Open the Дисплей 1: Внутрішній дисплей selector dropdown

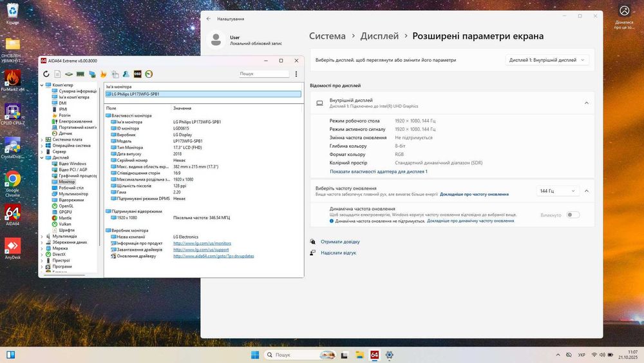coord(547,60)
